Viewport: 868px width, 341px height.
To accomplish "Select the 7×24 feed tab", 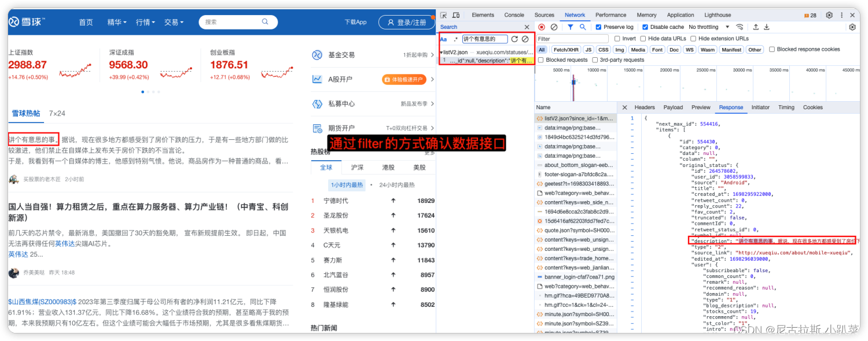I will point(57,113).
